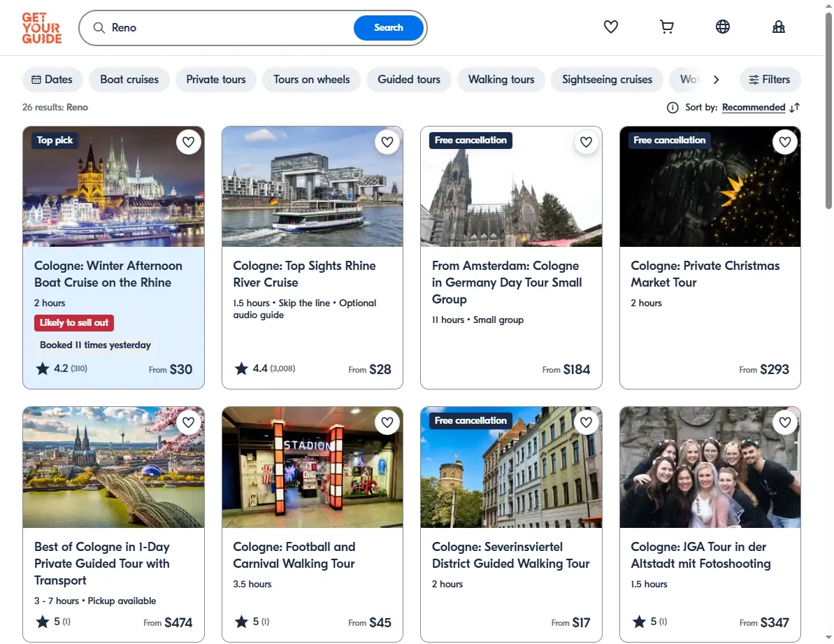Click the 'From $347' price
Viewport: 834px width, 644px height.
click(x=764, y=623)
